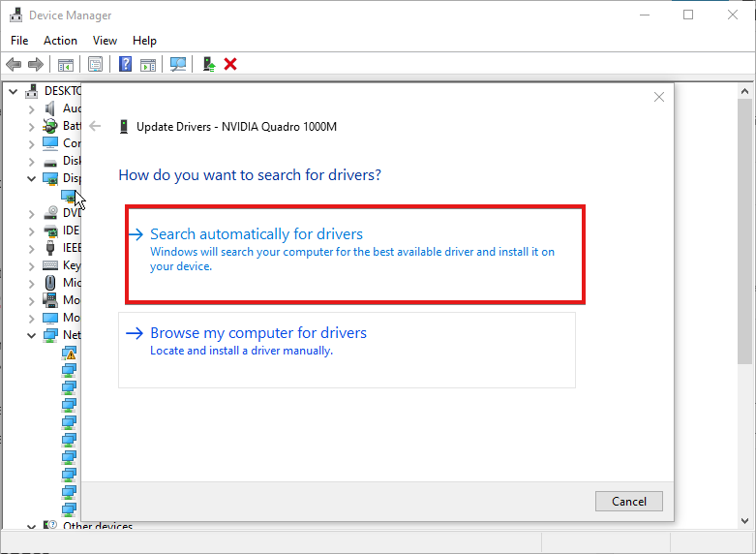Screen dimensions: 756x554
Task: Select the "Other devices" tree label
Action: (98, 526)
